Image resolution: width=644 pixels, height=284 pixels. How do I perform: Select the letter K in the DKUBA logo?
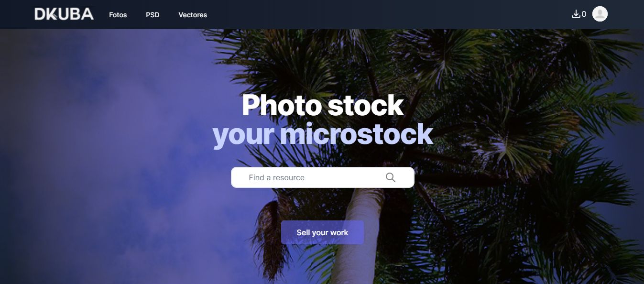pyautogui.click(x=53, y=14)
